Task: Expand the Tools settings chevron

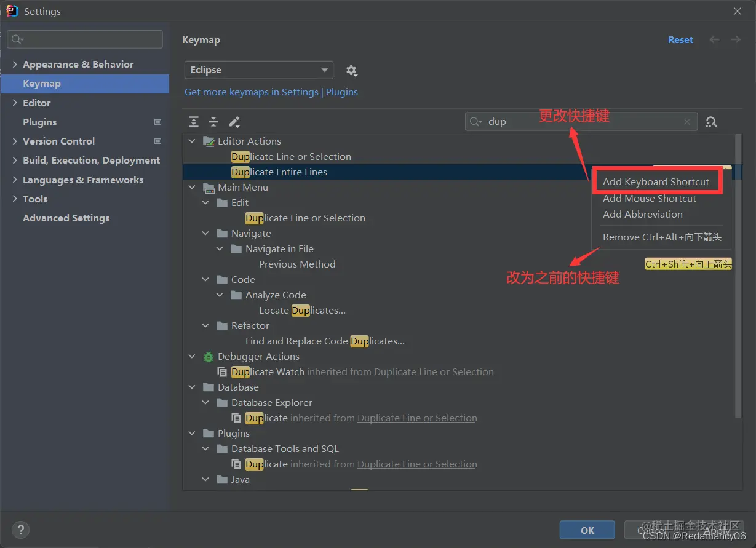Action: (15, 199)
